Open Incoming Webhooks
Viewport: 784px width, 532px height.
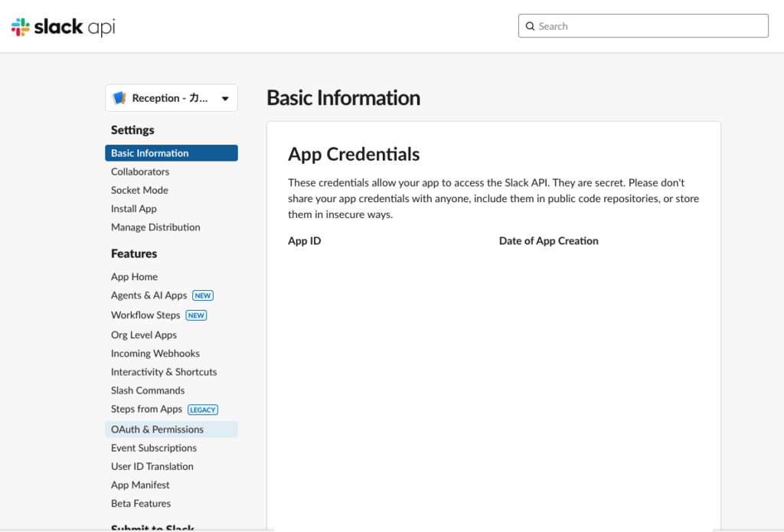(155, 354)
